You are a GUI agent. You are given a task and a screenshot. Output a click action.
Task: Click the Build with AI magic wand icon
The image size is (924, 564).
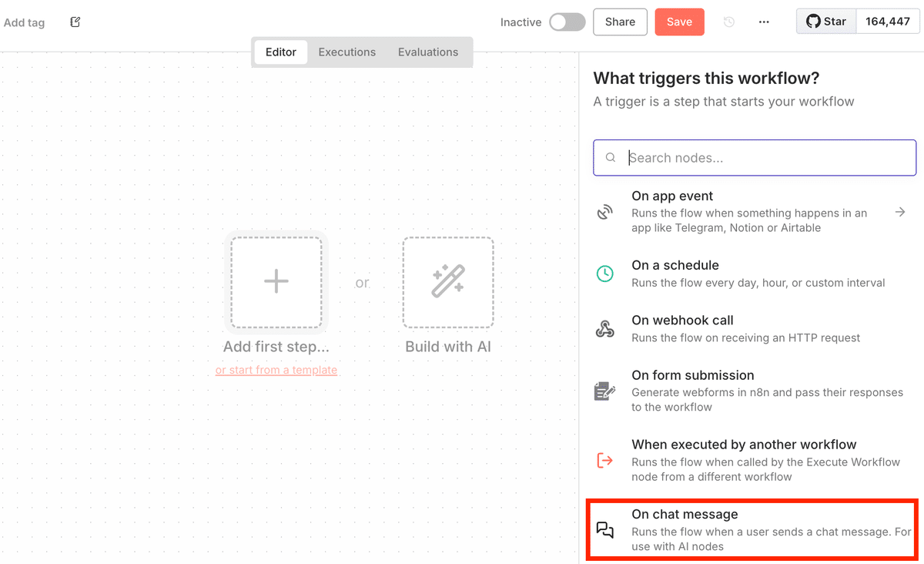click(448, 282)
